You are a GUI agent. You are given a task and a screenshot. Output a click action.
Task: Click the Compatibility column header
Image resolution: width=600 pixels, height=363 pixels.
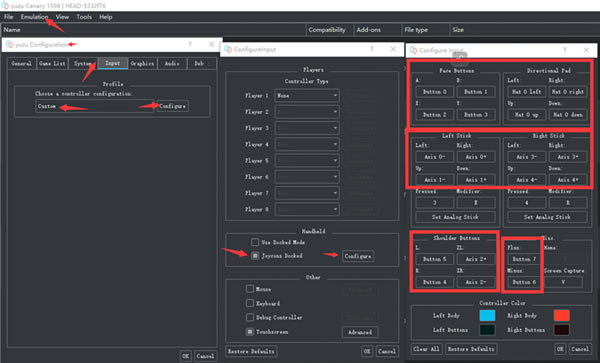pyautogui.click(x=327, y=29)
